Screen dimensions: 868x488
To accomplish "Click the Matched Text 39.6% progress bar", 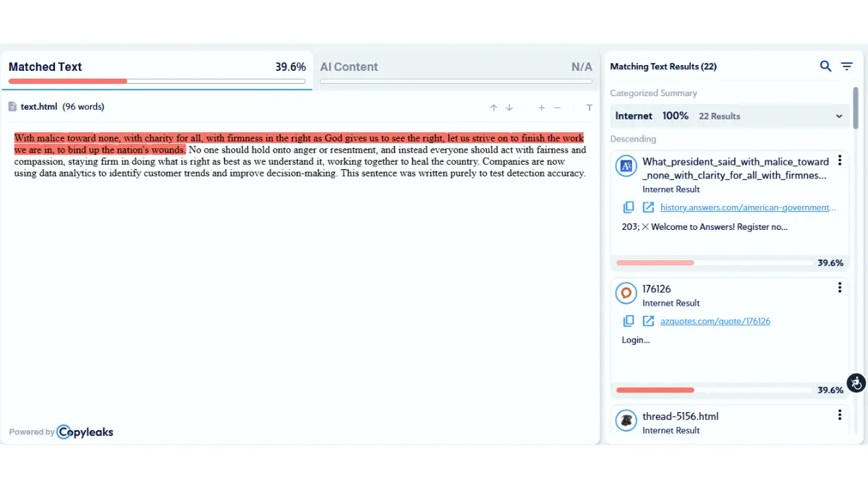I will pyautogui.click(x=157, y=81).
